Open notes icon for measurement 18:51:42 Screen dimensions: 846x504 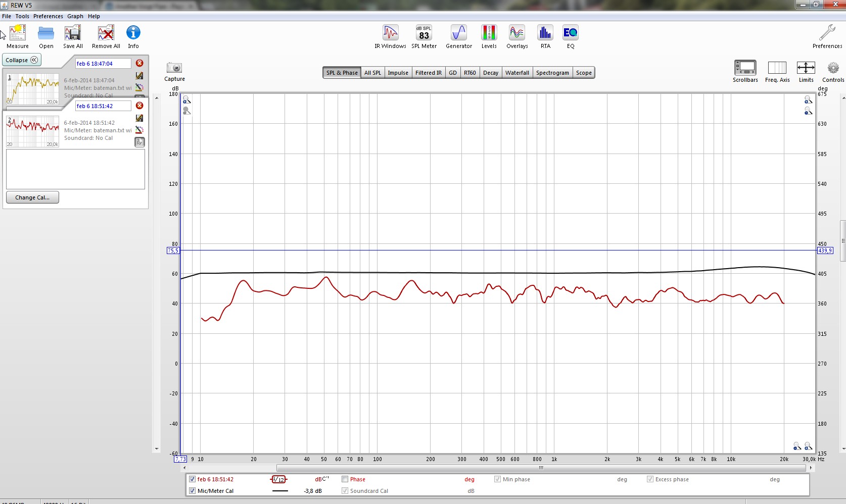pyautogui.click(x=139, y=142)
